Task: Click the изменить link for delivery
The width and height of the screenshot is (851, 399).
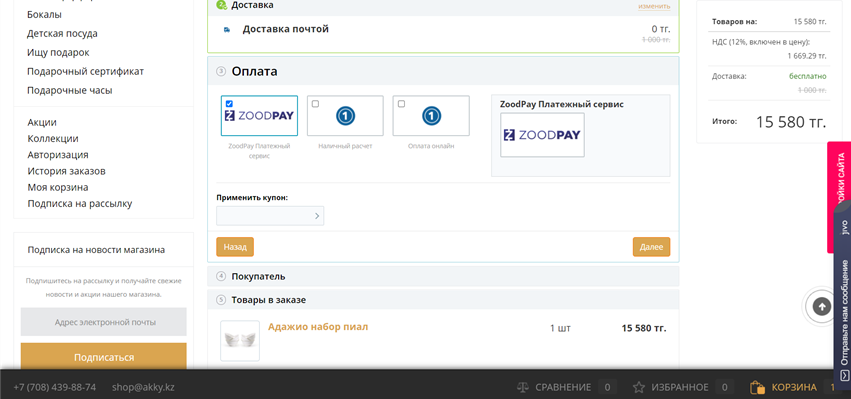Action: click(x=654, y=6)
